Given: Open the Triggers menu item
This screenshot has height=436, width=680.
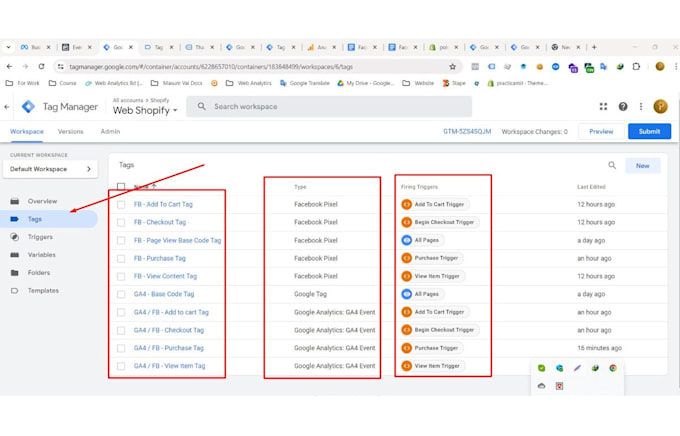Looking at the screenshot, I should click(40, 237).
